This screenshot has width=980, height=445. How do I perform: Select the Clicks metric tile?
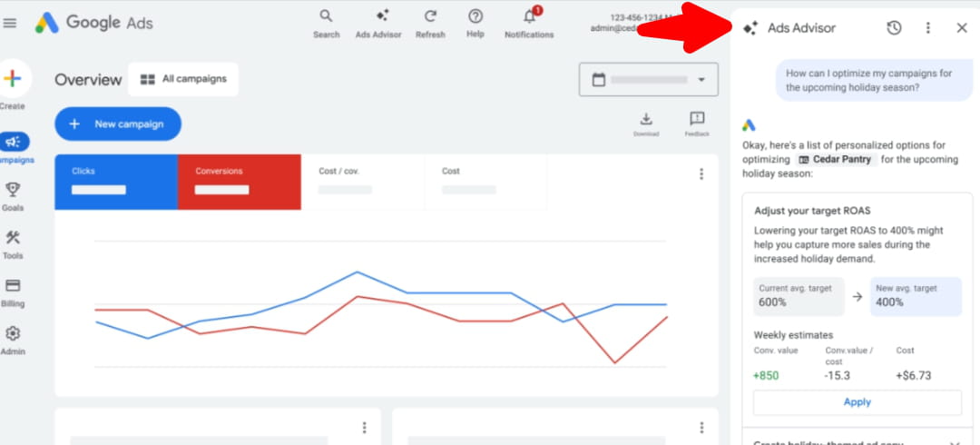click(115, 182)
